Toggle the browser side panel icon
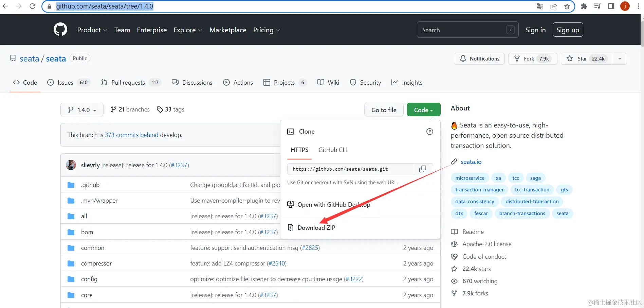The image size is (644, 308). tap(611, 6)
